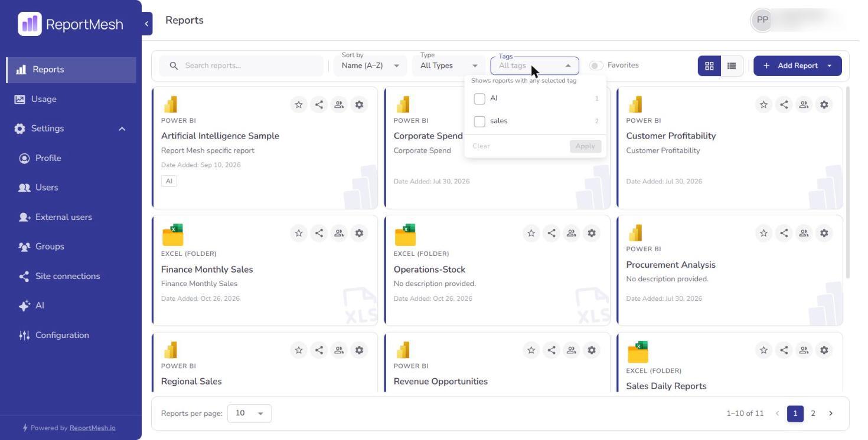868x440 pixels.
Task: Click Clear in the Tags filter
Action: 481,146
